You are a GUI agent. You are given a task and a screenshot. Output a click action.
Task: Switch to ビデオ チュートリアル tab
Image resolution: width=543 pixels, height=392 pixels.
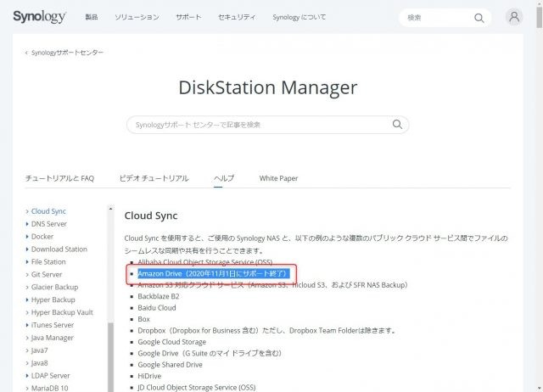coord(154,178)
